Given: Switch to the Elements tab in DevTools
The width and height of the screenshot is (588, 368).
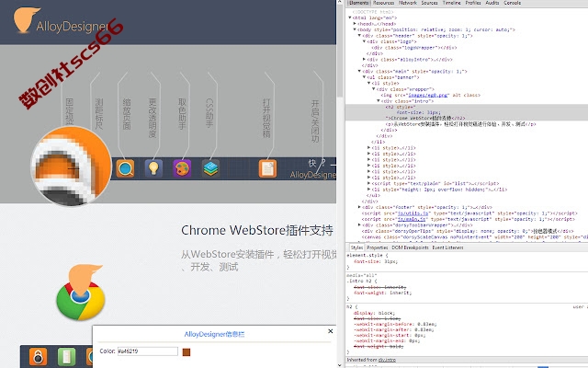Looking at the screenshot, I should coord(358,3).
